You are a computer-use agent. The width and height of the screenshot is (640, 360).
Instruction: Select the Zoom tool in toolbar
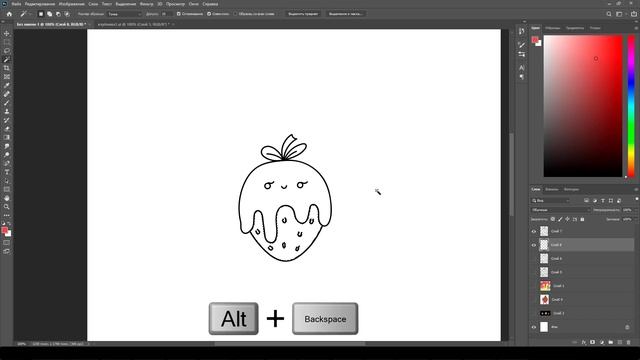pos(7,207)
